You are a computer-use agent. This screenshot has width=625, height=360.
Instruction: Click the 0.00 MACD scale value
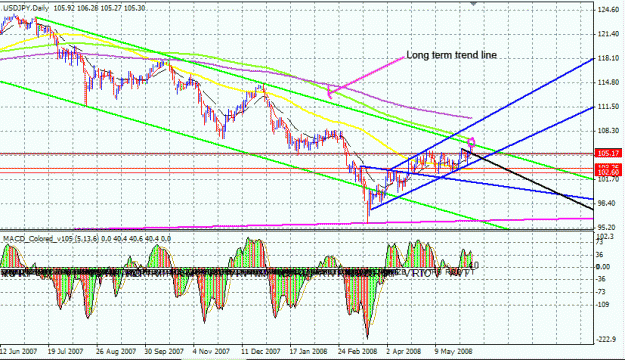click(602, 267)
